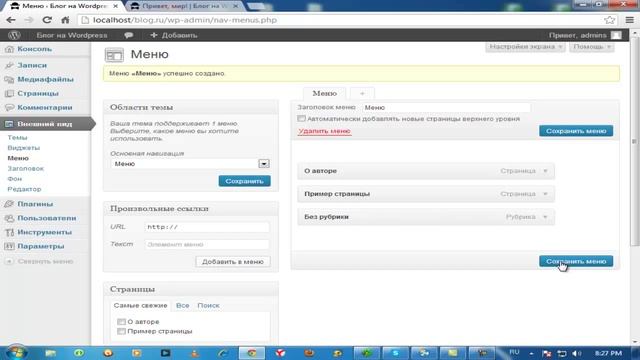Viewport: 640px width, 360px height.
Task: Click the admin avatar in the top bar
Action: tap(616, 35)
